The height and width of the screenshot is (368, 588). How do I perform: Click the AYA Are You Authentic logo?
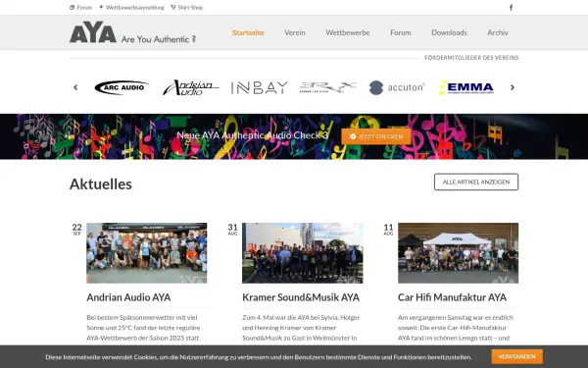132,32
